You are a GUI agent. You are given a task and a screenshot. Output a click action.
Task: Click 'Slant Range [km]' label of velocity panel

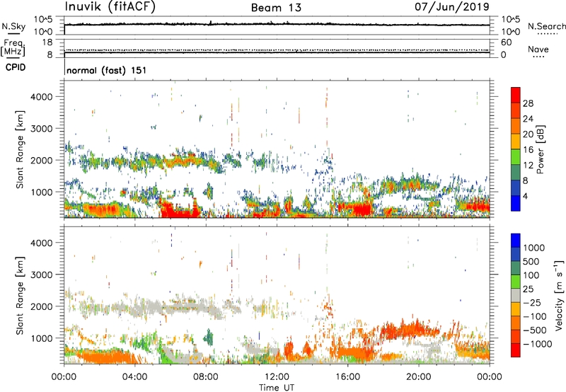point(20,296)
